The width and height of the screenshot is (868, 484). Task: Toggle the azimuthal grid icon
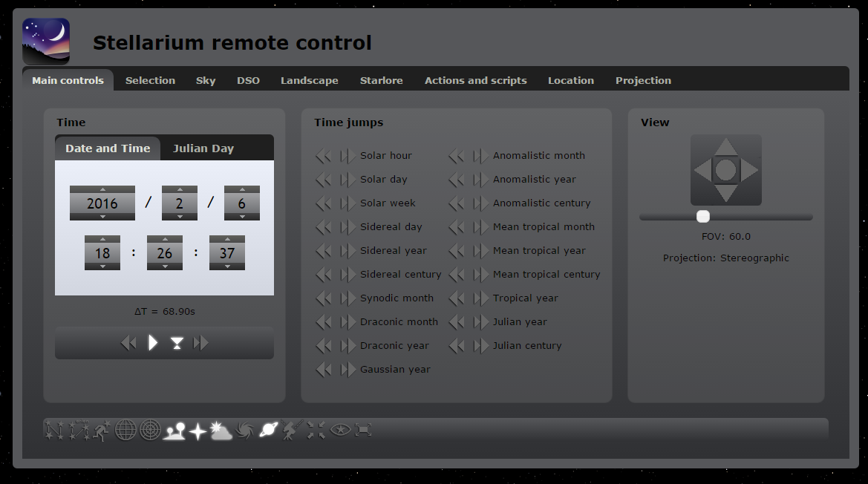point(150,430)
